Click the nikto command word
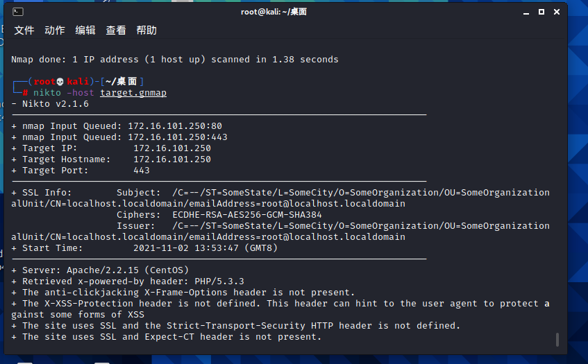 [x=47, y=92]
